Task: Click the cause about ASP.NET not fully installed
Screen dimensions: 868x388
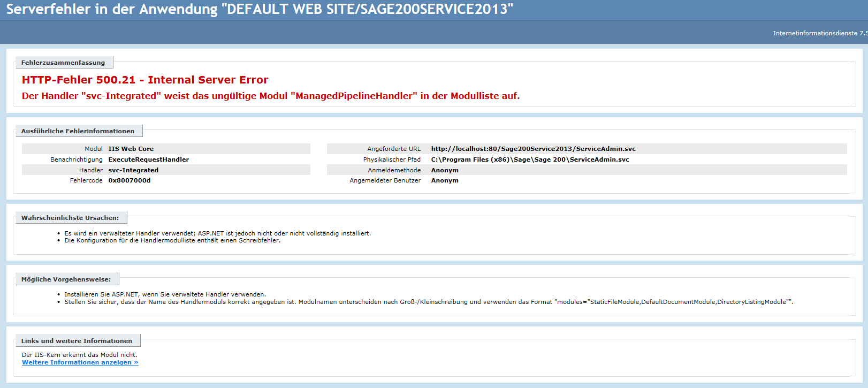Action: 218,233
